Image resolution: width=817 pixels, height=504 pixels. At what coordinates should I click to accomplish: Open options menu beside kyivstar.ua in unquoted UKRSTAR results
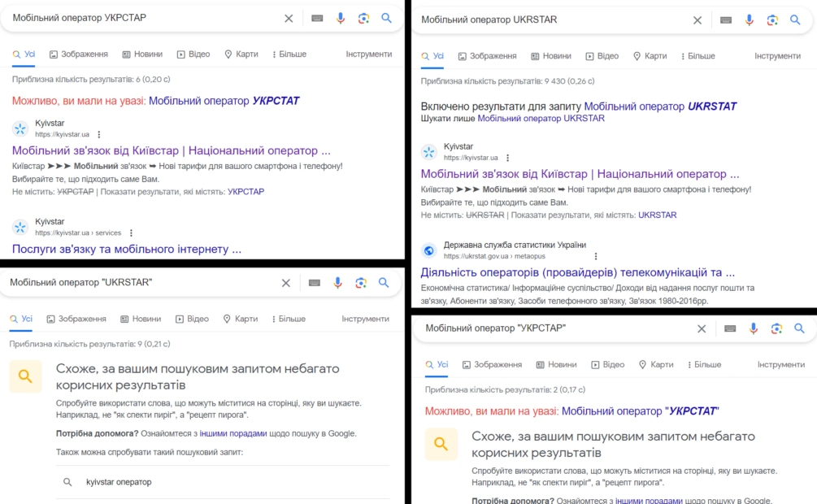[x=507, y=158]
